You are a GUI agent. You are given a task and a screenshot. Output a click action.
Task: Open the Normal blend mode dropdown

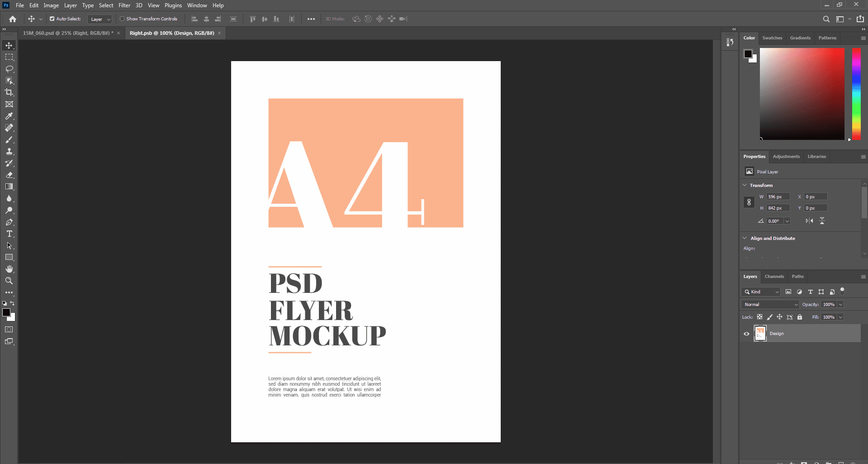pos(770,304)
